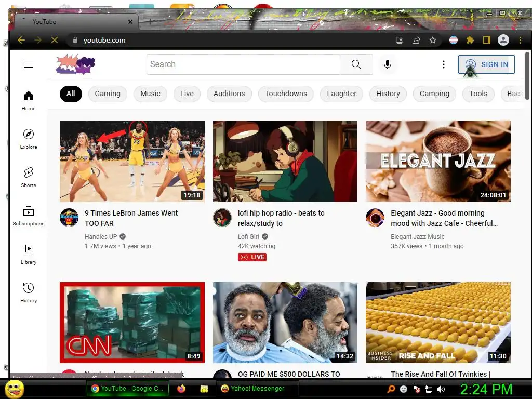Open '9 Times LeBron James Went TOO FAR' title
The height and width of the screenshot is (399, 532).
[131, 218]
